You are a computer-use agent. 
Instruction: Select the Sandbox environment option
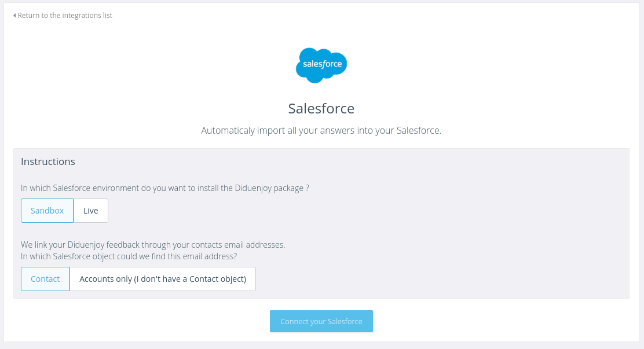coord(47,211)
